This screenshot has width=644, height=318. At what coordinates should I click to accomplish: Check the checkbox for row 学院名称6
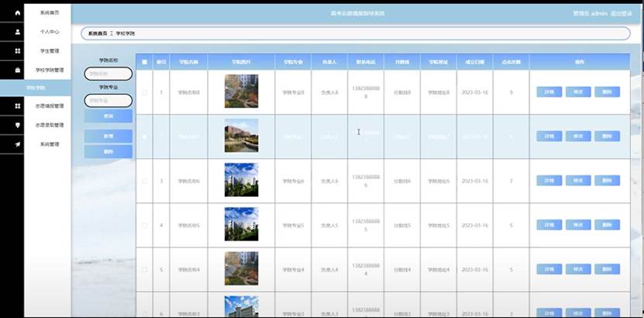point(145,181)
